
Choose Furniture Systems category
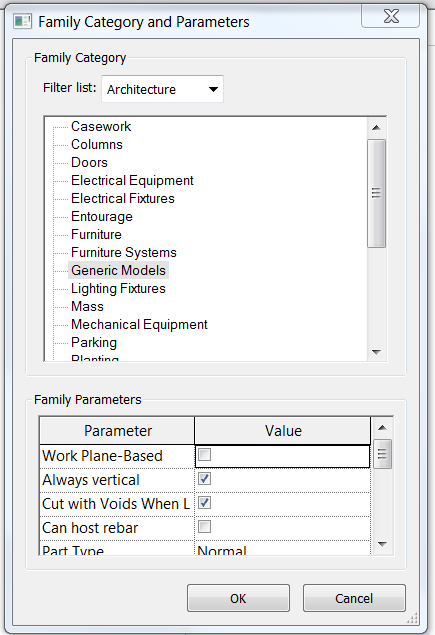124,253
